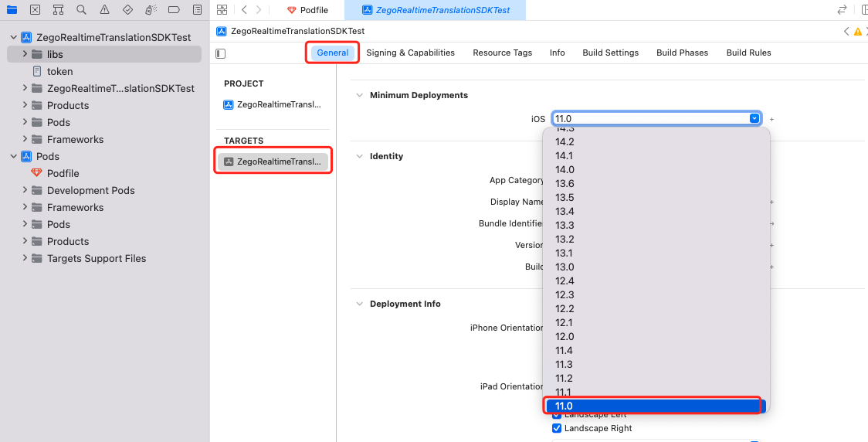Choose 11.0 in the version list
Viewport: 868px width, 442px height.
(656, 406)
